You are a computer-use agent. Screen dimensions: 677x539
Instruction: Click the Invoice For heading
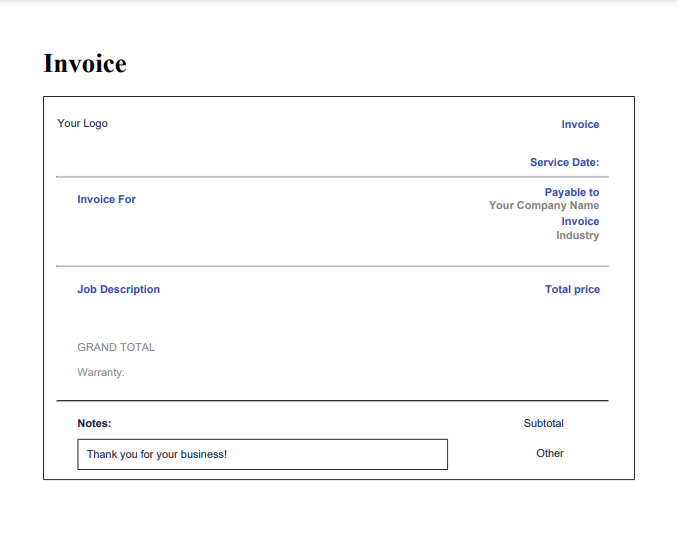click(106, 199)
